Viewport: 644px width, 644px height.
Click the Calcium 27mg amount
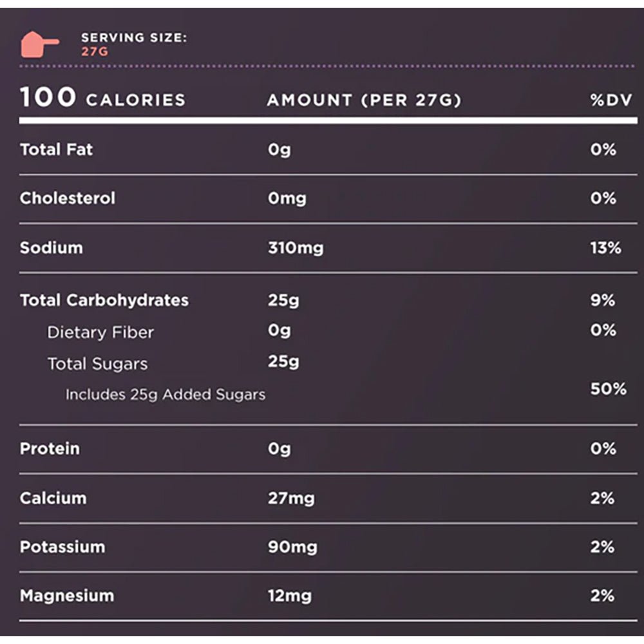pyautogui.click(x=291, y=498)
